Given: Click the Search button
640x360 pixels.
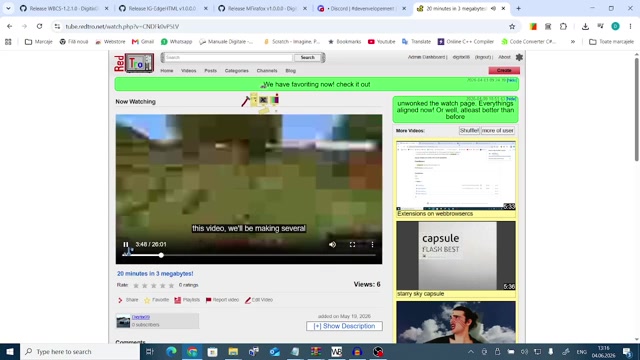Looking at the screenshot, I should pyautogui.click(x=307, y=58).
